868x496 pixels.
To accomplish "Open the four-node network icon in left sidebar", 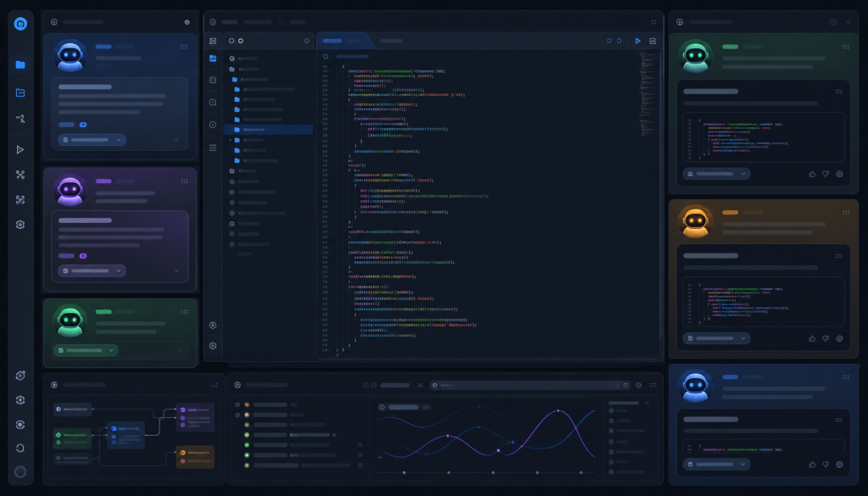I will point(20,200).
